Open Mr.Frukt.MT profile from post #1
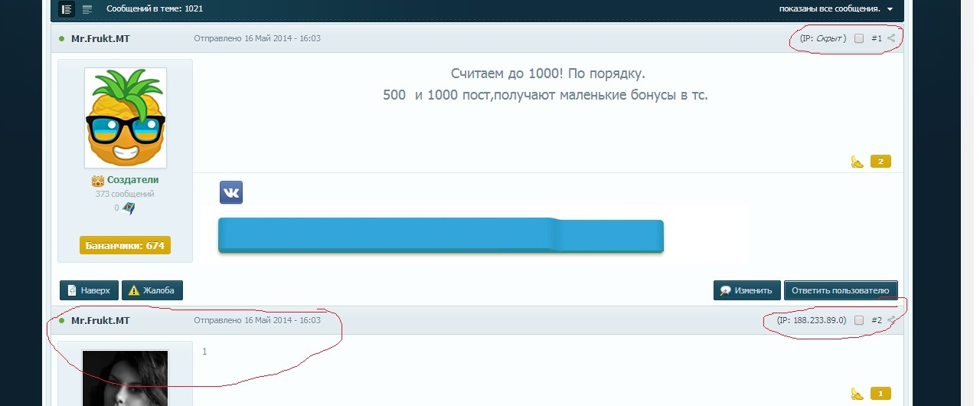Viewport: 980px width, 406px height. (100, 38)
